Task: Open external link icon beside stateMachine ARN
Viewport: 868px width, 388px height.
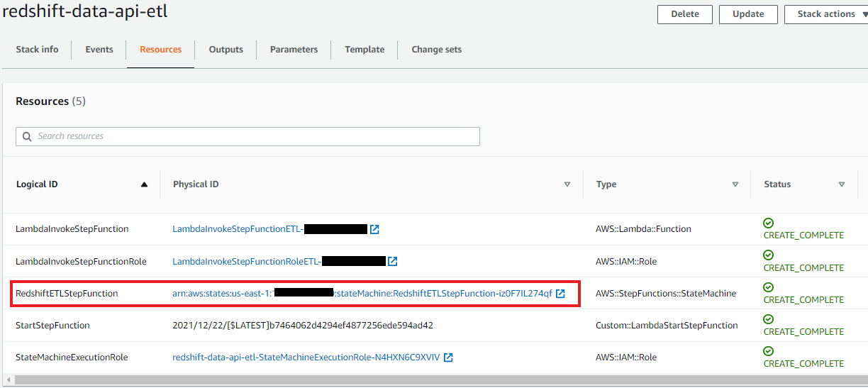Action: (560, 294)
